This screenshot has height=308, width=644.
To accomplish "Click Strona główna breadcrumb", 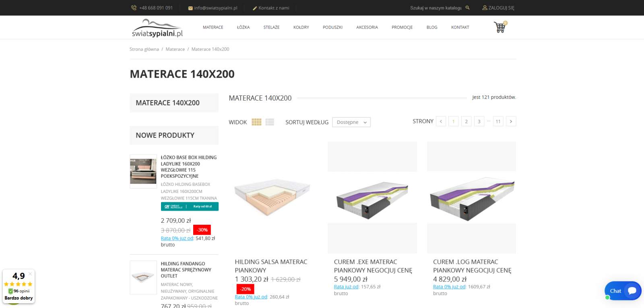I will (x=144, y=49).
